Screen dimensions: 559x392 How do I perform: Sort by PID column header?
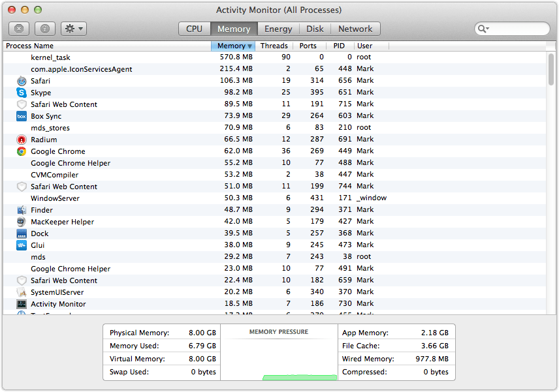[340, 46]
